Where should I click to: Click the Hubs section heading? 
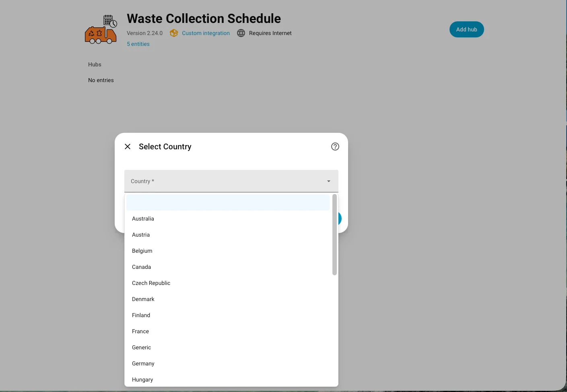pos(95,64)
